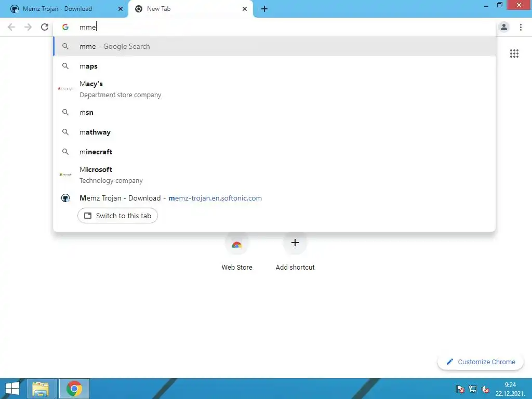Click search magnifier icon beside 'maps'
Image resolution: width=532 pixels, height=399 pixels.
pos(65,66)
